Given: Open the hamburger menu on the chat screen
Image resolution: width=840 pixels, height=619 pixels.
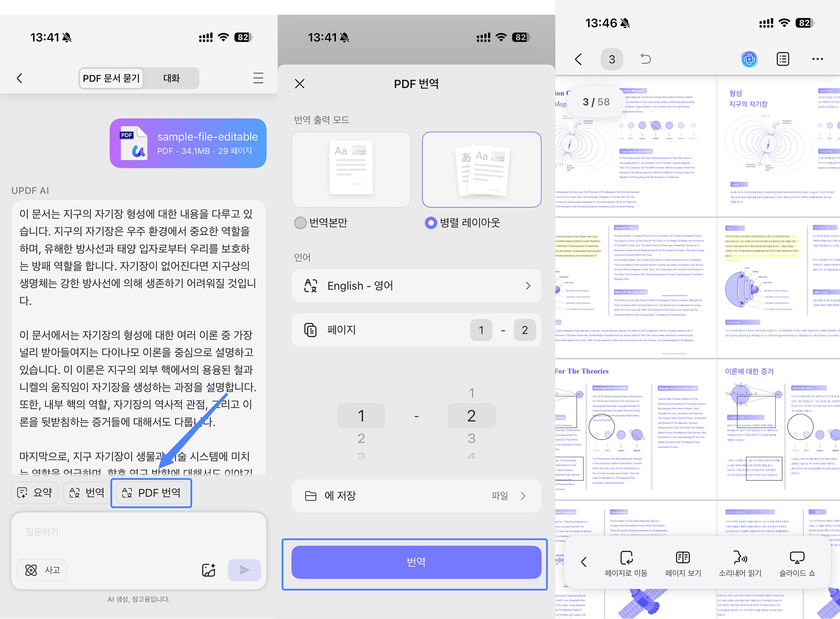Looking at the screenshot, I should pyautogui.click(x=258, y=78).
